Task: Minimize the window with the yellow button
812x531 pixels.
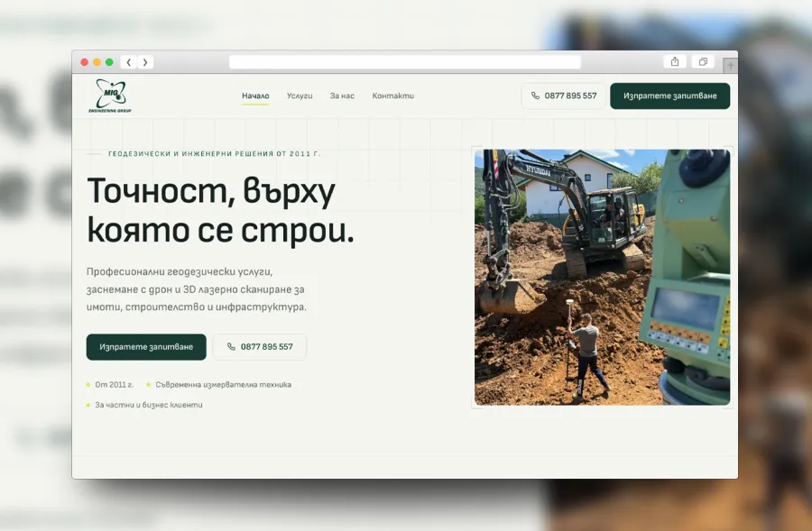Action: click(97, 62)
